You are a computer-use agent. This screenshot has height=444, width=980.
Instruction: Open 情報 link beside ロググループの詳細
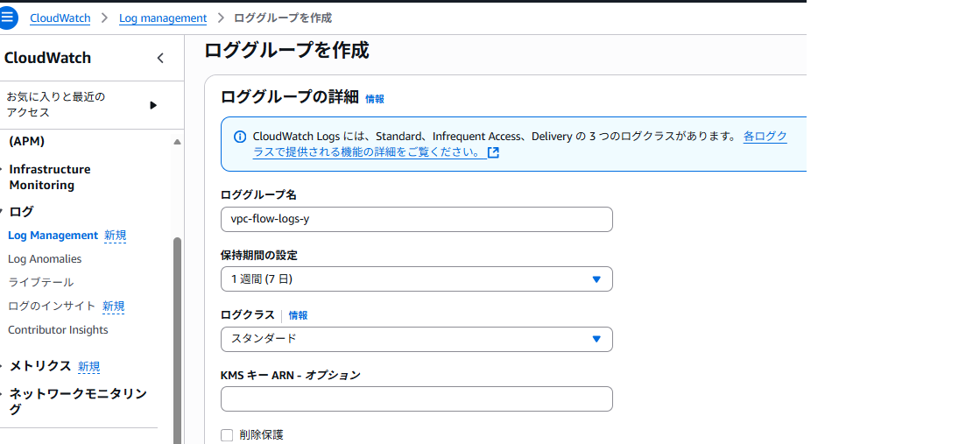coord(374,99)
